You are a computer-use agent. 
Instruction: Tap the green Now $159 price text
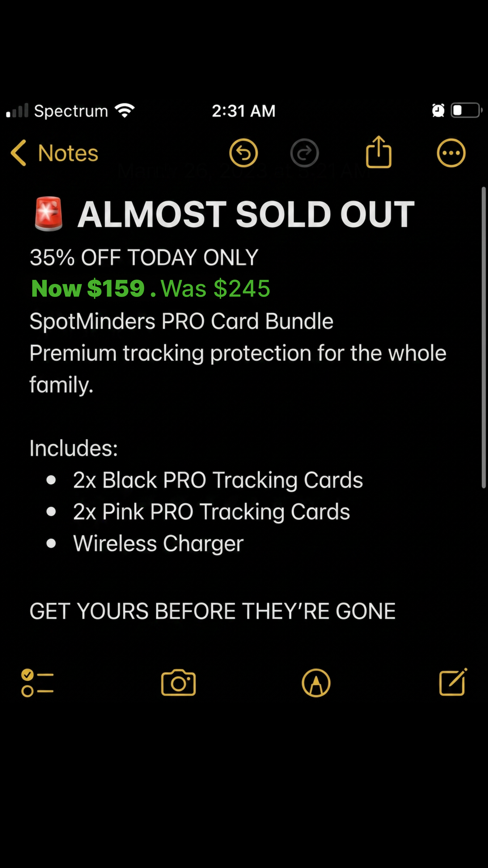(x=88, y=288)
